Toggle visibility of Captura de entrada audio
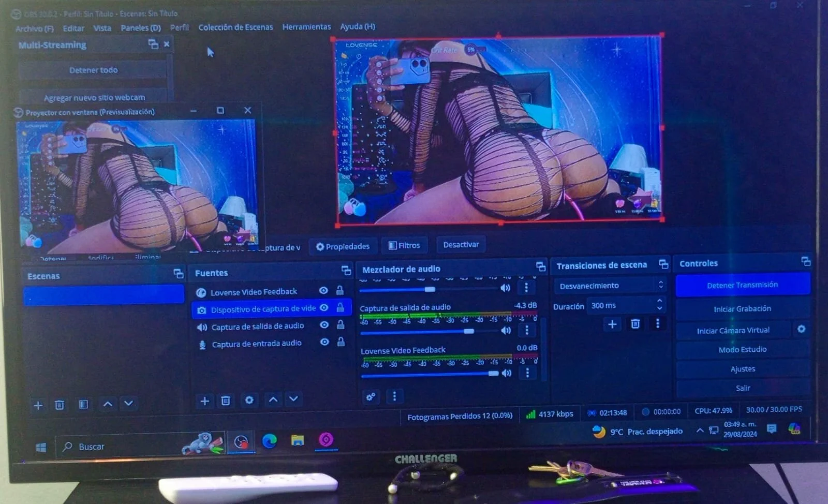828x504 pixels. click(x=324, y=342)
